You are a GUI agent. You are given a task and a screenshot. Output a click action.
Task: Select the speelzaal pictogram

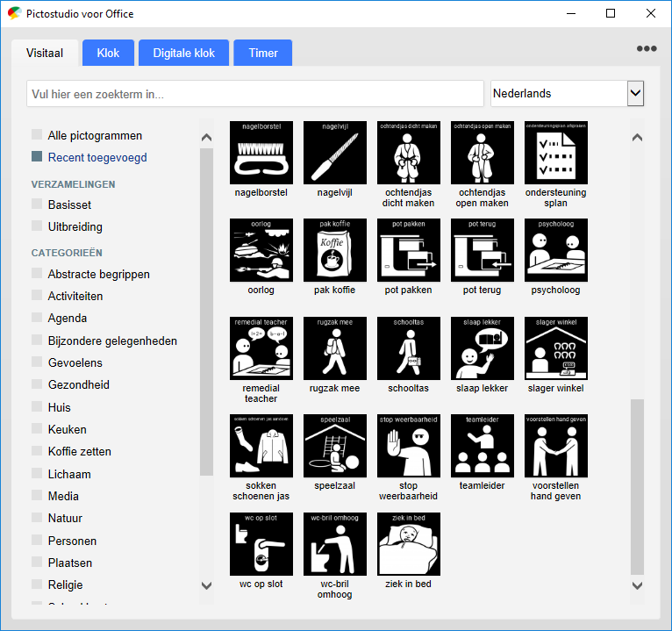click(x=335, y=446)
